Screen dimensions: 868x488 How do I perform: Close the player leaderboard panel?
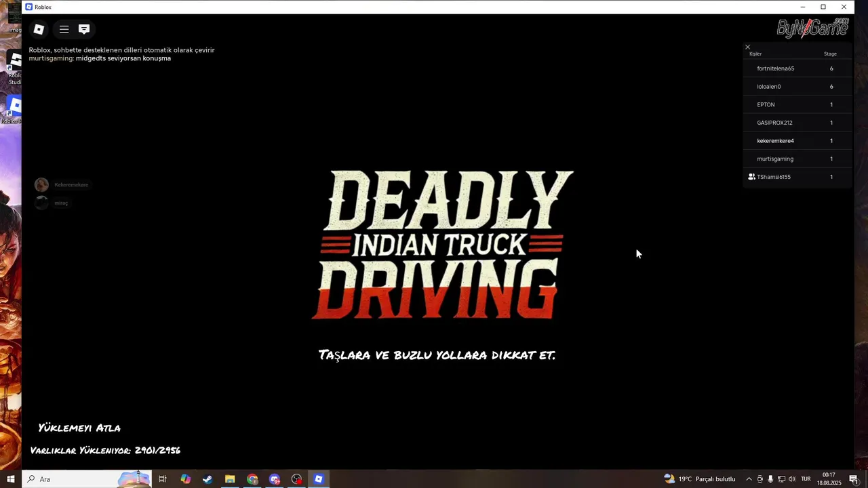(748, 47)
